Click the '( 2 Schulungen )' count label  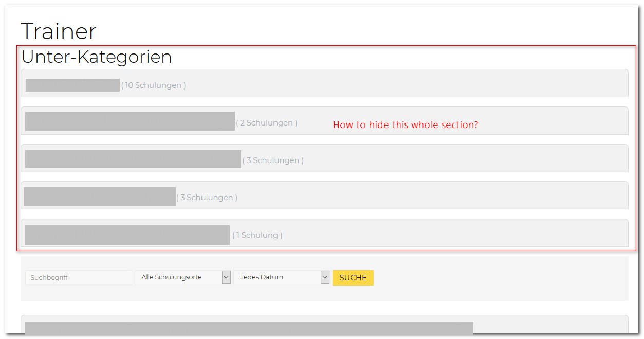click(266, 123)
